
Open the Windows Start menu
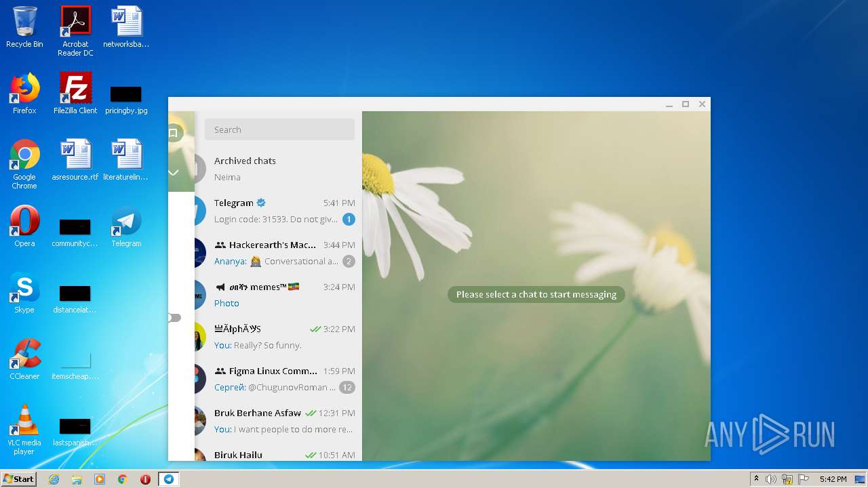click(19, 479)
